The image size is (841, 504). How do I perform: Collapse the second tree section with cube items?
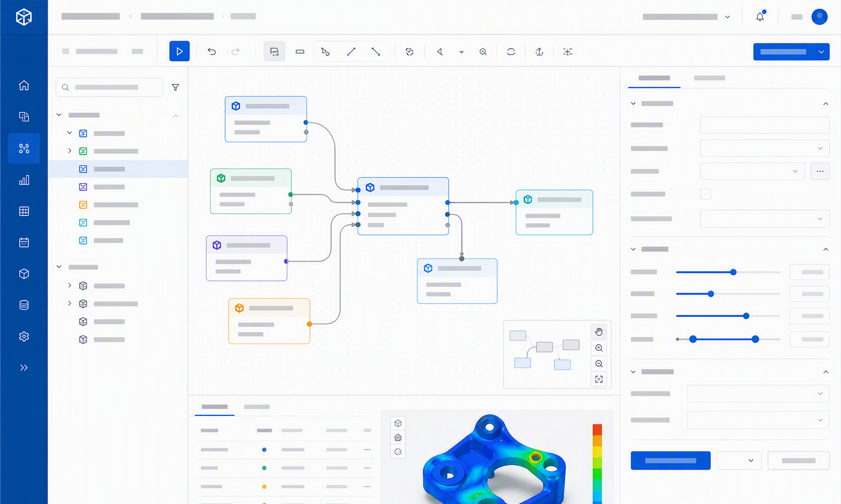click(59, 267)
